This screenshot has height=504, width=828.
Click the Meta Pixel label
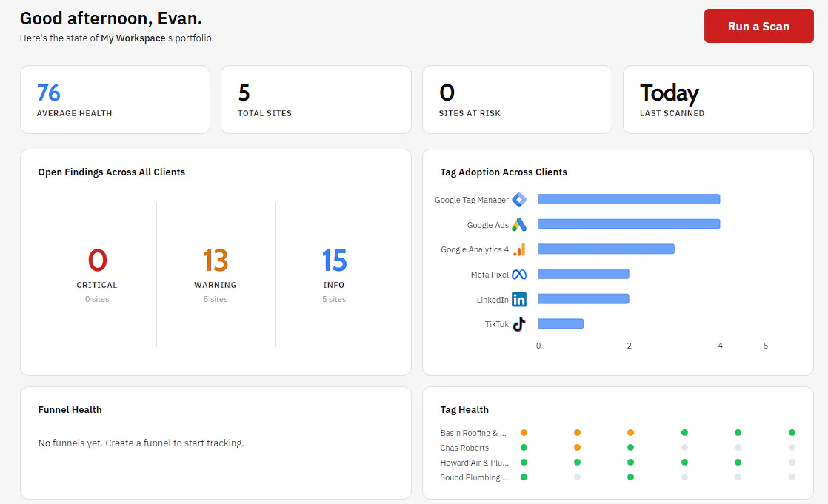click(490, 275)
